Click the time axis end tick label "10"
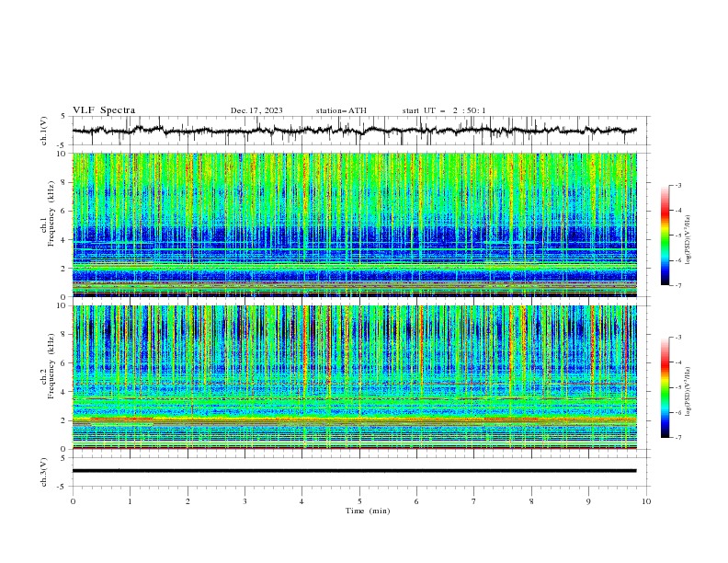 (x=646, y=501)
